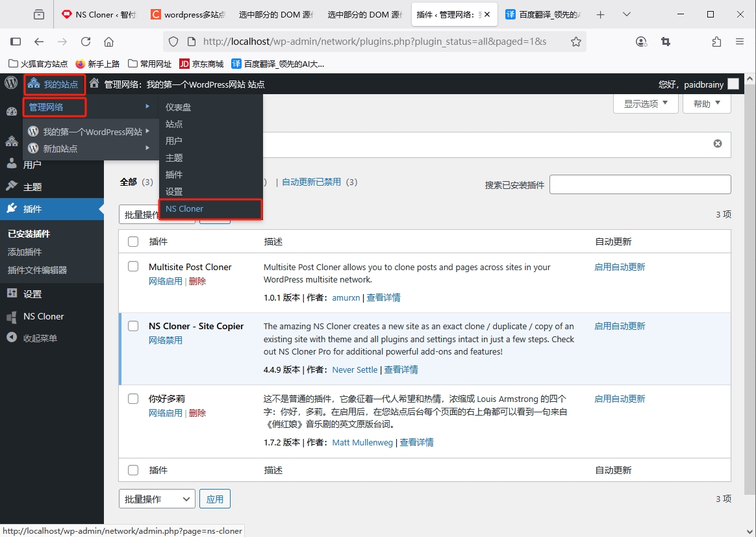Viewport: 756px width, 537px height.
Task: Tick the NS Cloner - Site Copier checkbox
Action: [x=133, y=326]
